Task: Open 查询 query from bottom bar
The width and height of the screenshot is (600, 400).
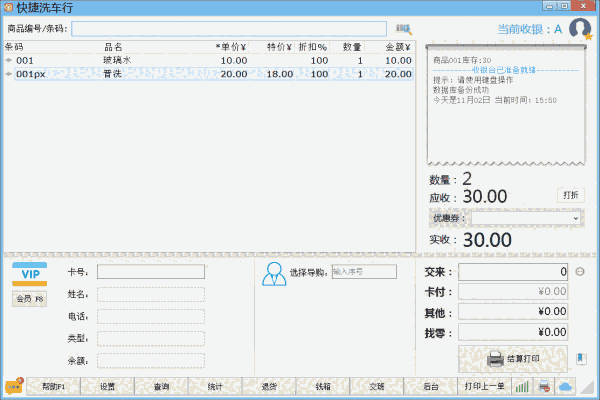Action: click(161, 387)
